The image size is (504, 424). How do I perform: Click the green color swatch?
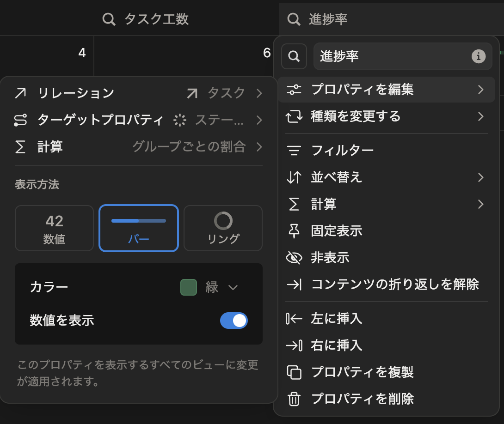pos(189,287)
